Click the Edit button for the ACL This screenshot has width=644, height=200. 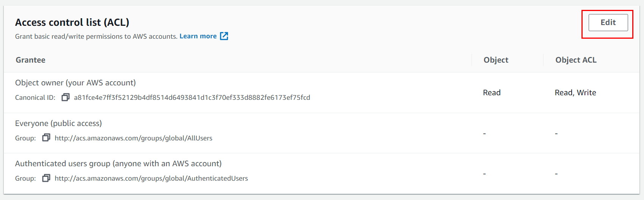608,23
